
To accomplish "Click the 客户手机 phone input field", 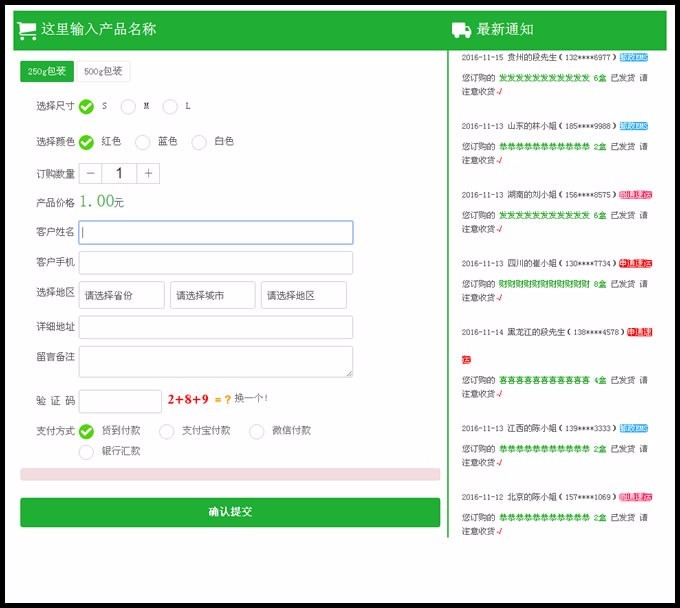I will pyautogui.click(x=216, y=263).
